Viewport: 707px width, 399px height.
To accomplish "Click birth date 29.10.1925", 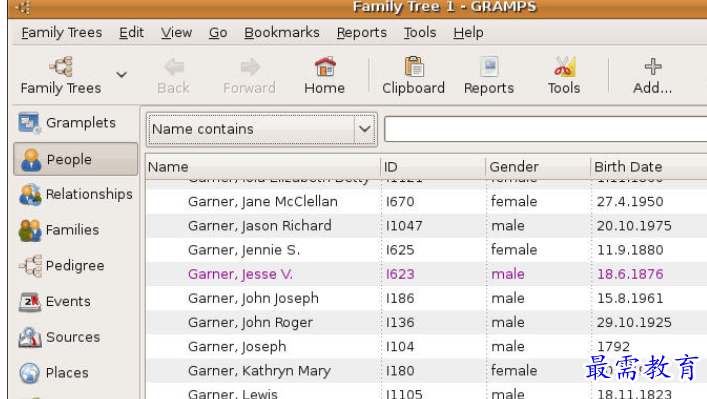I will 634,322.
